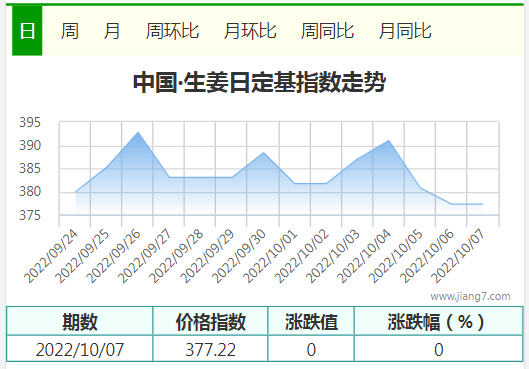Select the 日 (daily) tab

tap(27, 31)
